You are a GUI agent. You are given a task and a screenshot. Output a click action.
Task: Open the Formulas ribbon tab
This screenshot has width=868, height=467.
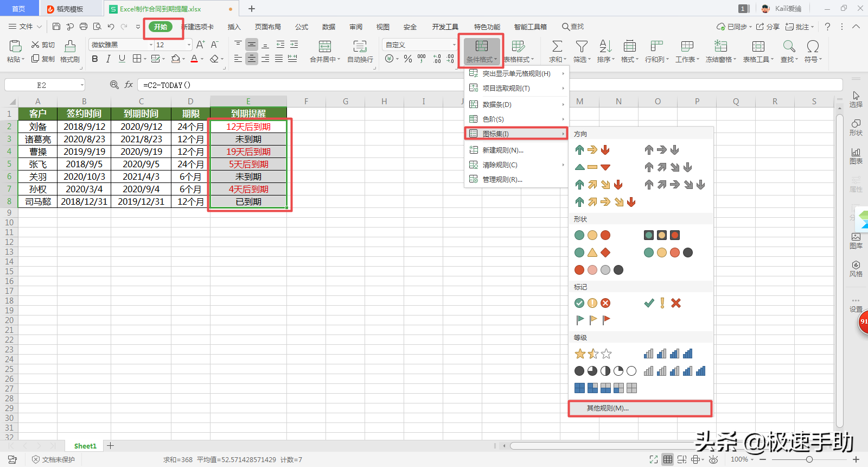[302, 27]
